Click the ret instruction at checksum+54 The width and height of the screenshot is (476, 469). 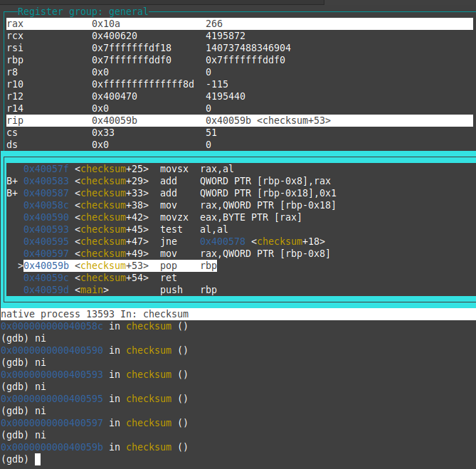tap(168, 278)
